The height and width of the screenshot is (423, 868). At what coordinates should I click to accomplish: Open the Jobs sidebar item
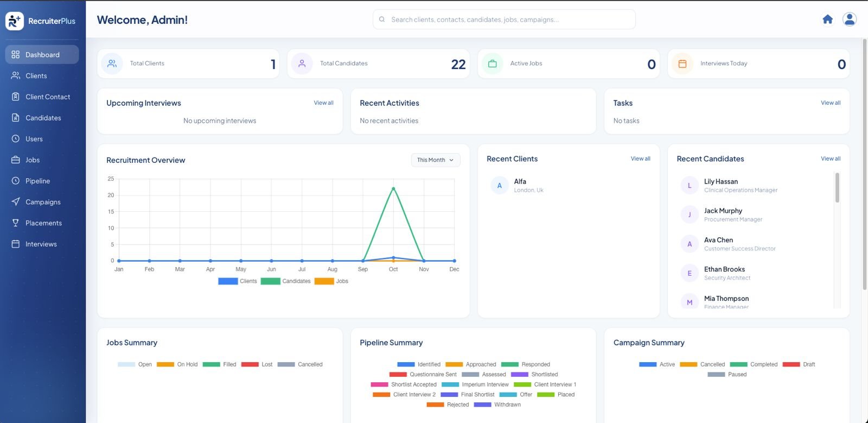click(42, 160)
